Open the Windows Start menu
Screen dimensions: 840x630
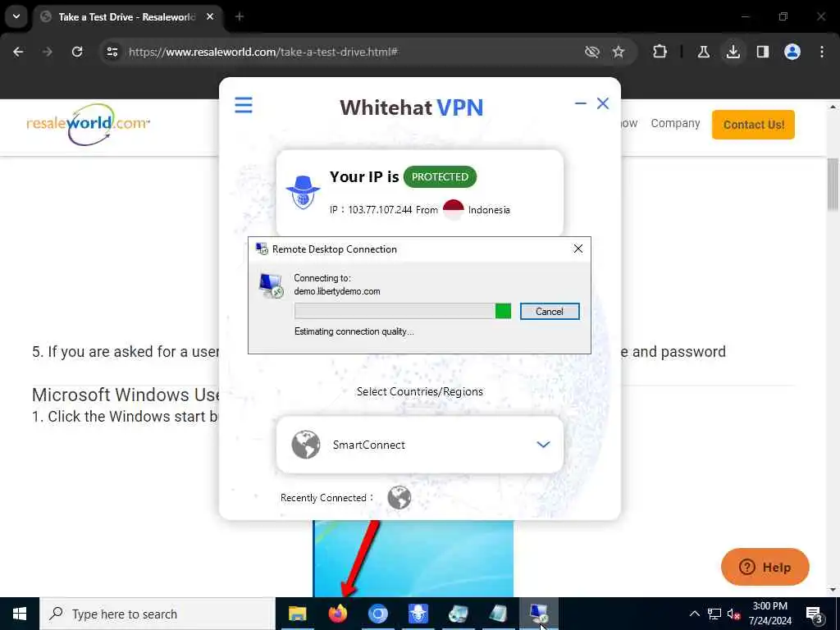(x=20, y=614)
